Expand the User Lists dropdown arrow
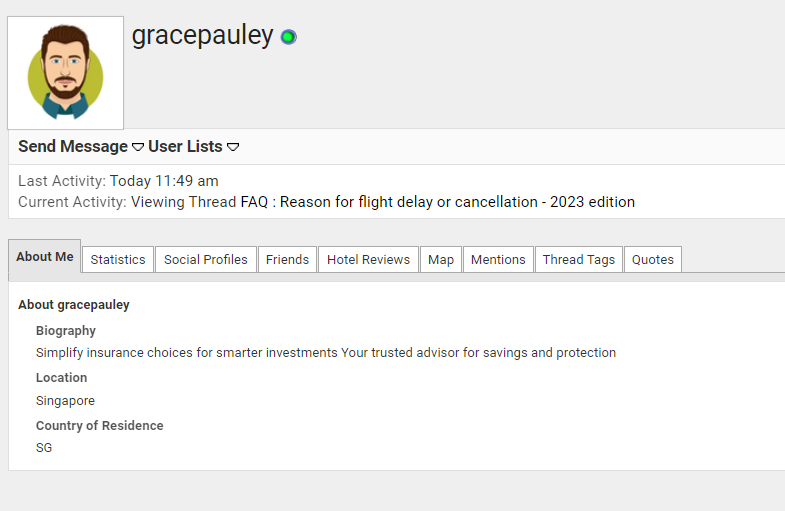The height and width of the screenshot is (511, 785). (x=233, y=147)
